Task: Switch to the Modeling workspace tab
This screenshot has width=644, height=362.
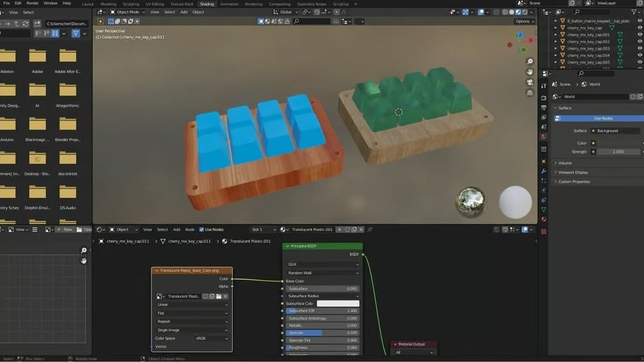Action: pyautogui.click(x=108, y=4)
